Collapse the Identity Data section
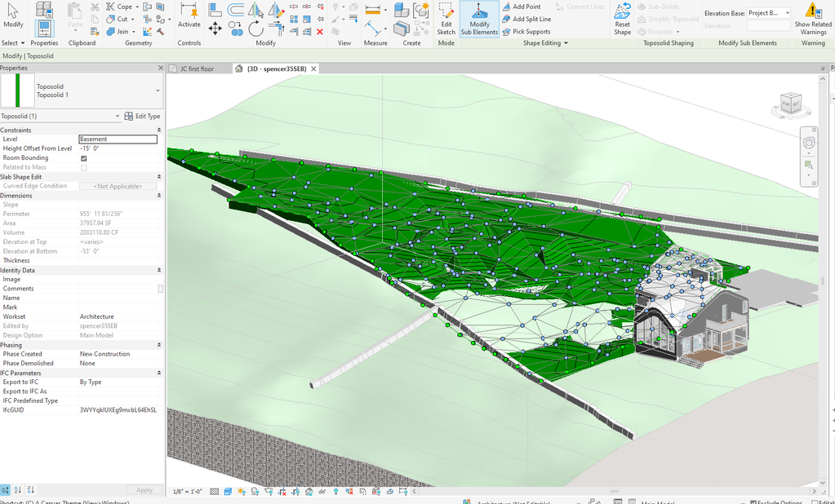The height and width of the screenshot is (504, 835). click(x=158, y=271)
